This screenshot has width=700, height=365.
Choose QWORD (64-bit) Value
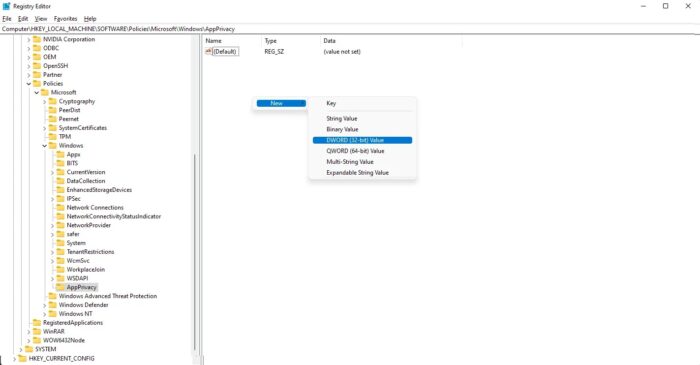[362, 151]
